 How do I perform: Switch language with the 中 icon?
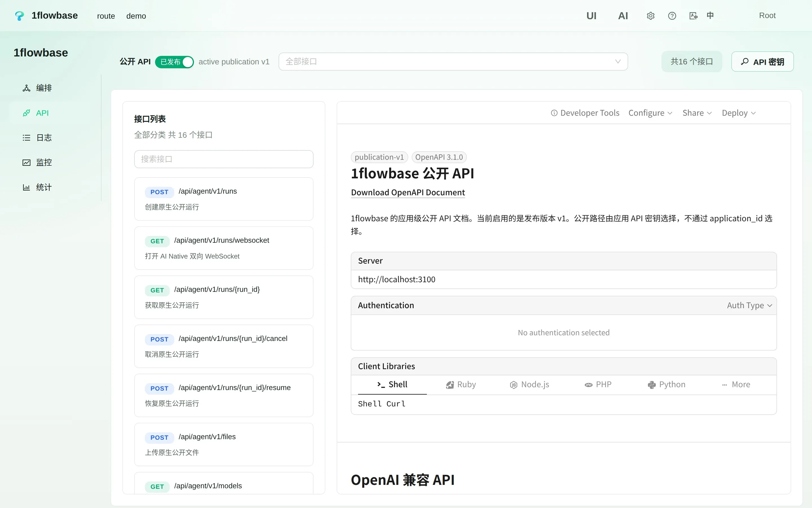pos(710,16)
